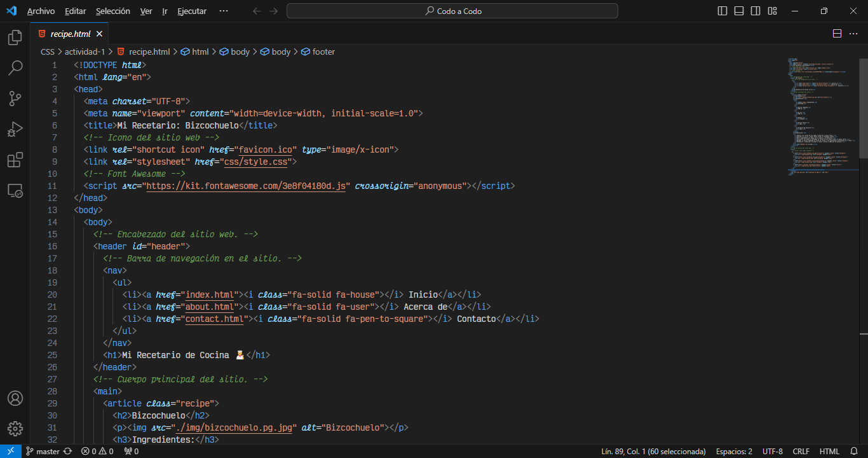
Task: Toggle the primary side bar layout button
Action: click(x=722, y=11)
